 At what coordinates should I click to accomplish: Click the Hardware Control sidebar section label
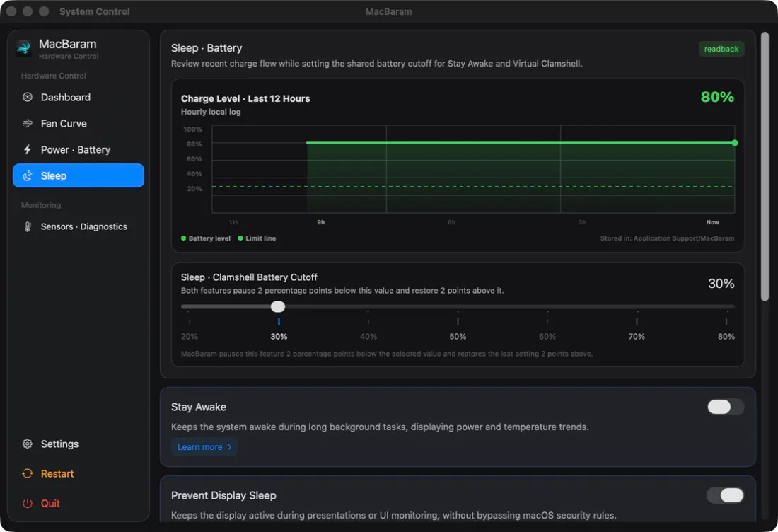coord(53,76)
